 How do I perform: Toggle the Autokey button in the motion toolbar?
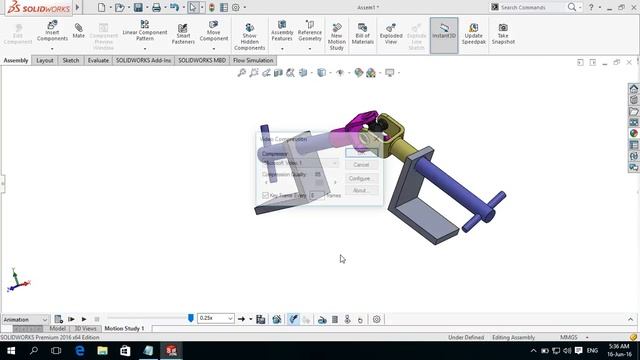tap(293, 319)
